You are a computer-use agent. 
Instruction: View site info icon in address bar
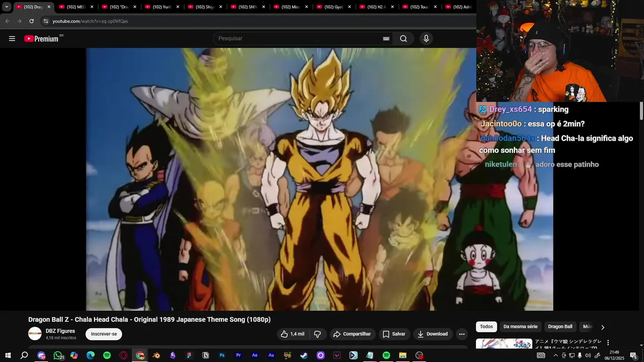pyautogui.click(x=46, y=21)
